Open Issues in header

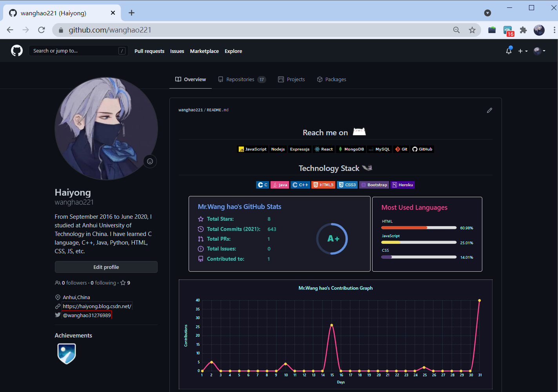[x=177, y=51]
